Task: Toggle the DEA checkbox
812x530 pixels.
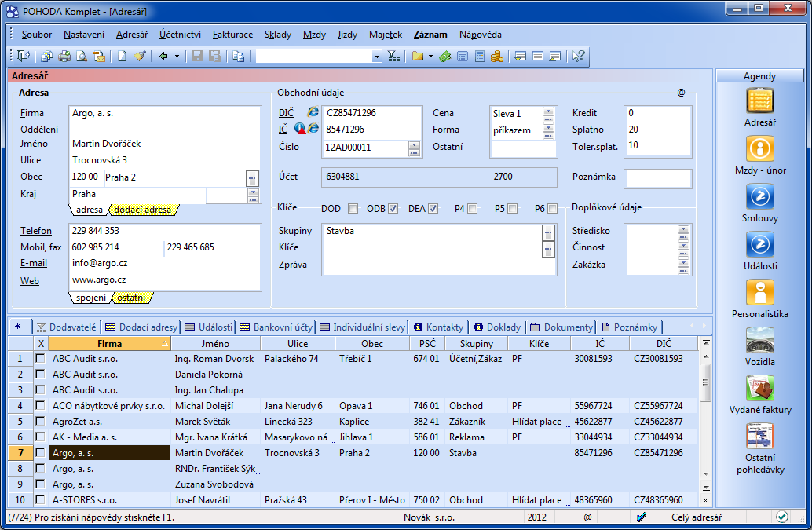Action: pyautogui.click(x=433, y=209)
